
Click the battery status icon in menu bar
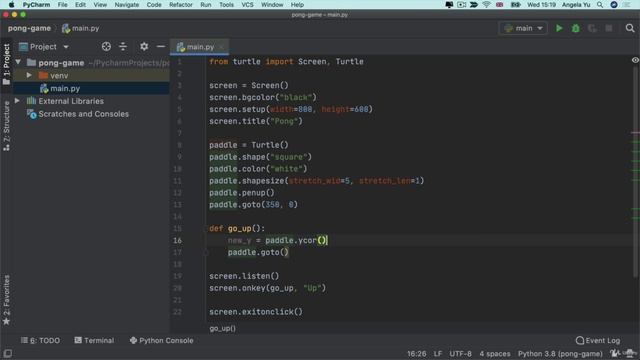516,4
